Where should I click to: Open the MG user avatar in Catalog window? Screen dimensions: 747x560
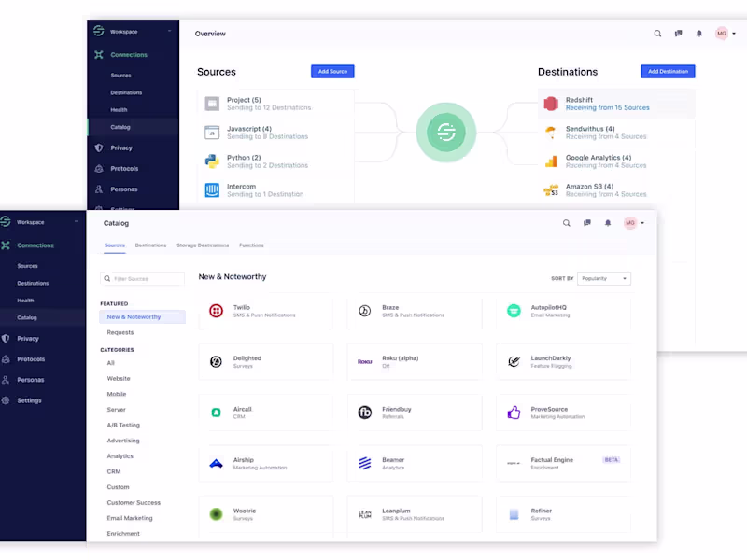point(630,223)
